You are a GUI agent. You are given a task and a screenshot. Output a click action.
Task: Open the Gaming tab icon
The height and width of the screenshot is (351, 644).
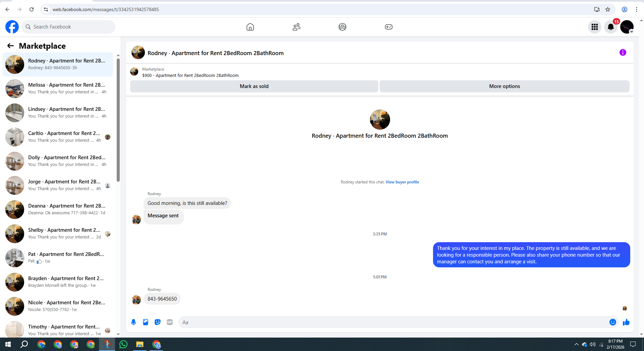[x=389, y=27]
